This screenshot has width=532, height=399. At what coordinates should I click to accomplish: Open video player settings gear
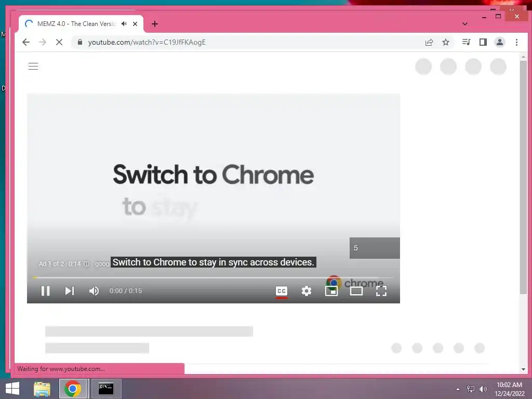[x=307, y=291]
